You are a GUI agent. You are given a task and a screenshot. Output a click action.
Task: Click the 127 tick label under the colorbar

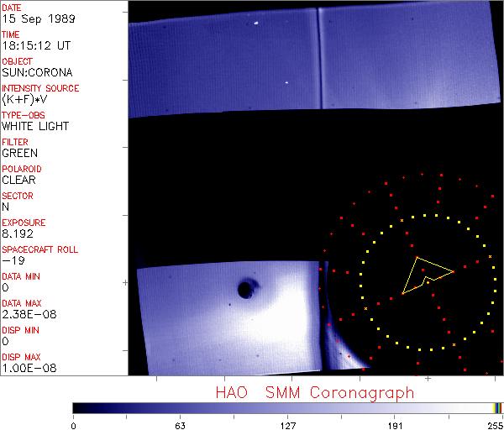287,424
